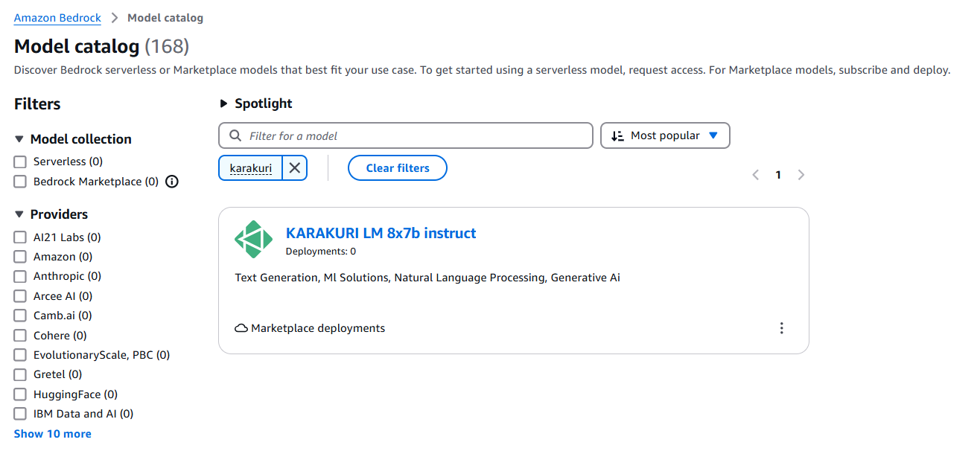The width and height of the screenshot is (980, 451).
Task: Go to next page arrow
Action: pyautogui.click(x=801, y=175)
